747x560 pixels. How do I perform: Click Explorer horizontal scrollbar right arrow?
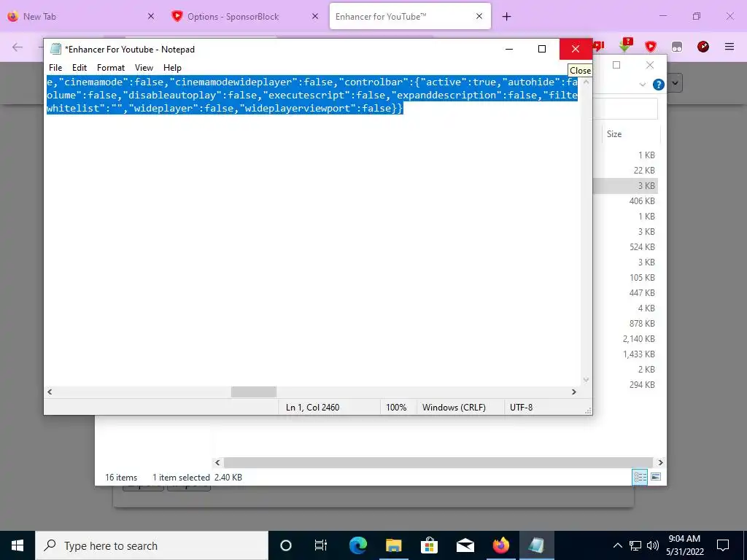pyautogui.click(x=660, y=462)
